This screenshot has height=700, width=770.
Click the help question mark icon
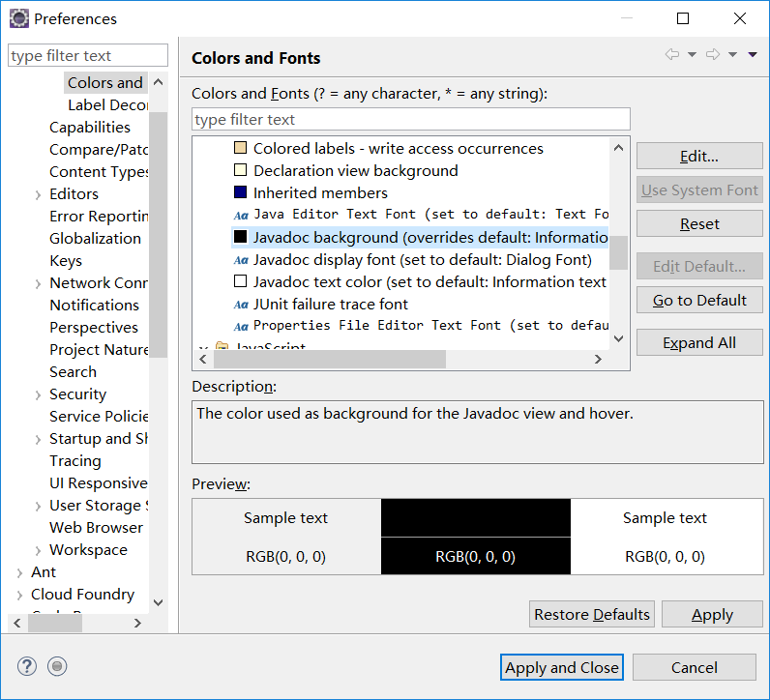[x=27, y=666]
